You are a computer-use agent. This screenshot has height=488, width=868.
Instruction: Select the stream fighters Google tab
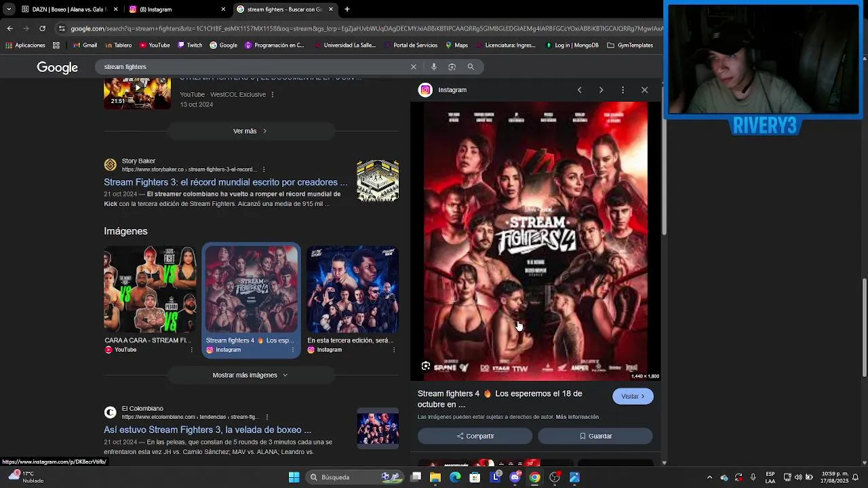tap(285, 9)
